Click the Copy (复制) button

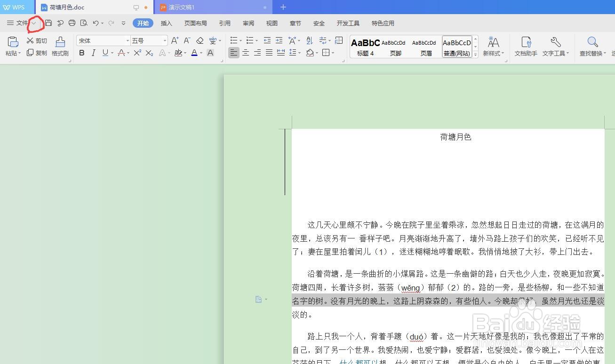coord(37,53)
